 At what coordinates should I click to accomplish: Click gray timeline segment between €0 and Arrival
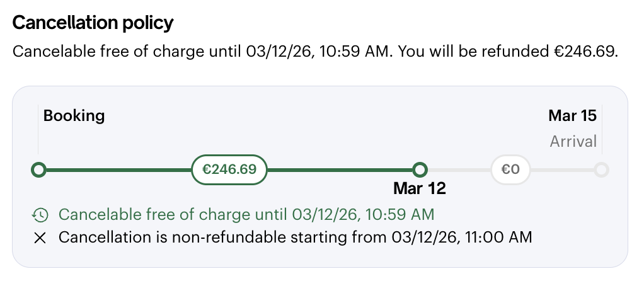point(562,169)
